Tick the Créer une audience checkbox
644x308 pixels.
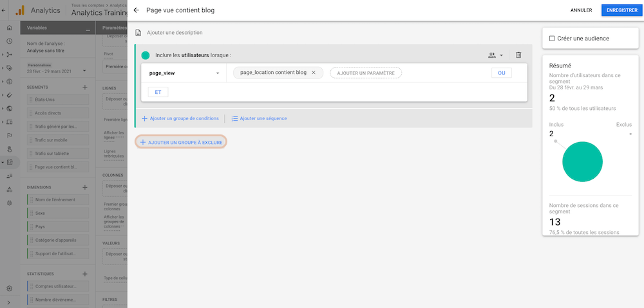click(x=552, y=38)
